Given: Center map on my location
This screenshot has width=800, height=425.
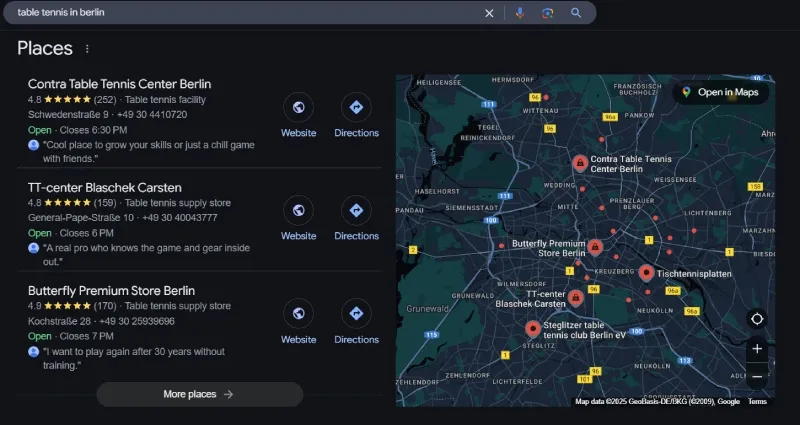Looking at the screenshot, I should click(x=757, y=319).
